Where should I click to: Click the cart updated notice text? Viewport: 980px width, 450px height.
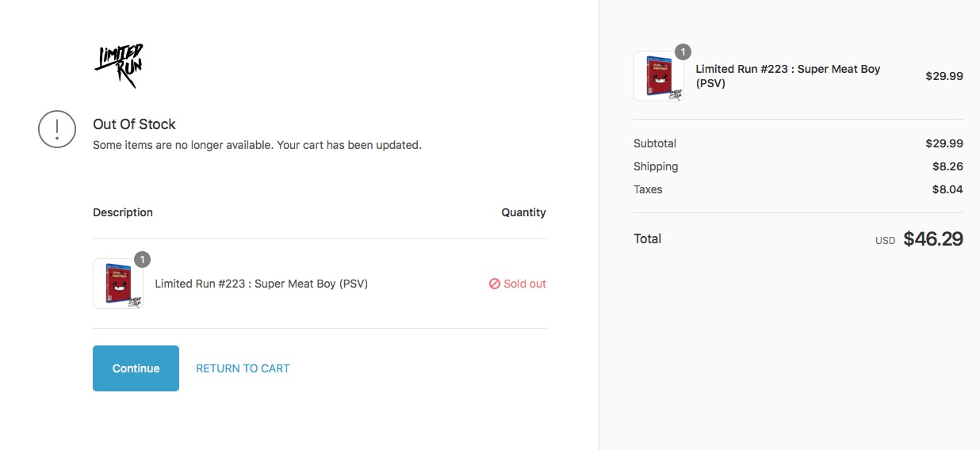(x=257, y=145)
